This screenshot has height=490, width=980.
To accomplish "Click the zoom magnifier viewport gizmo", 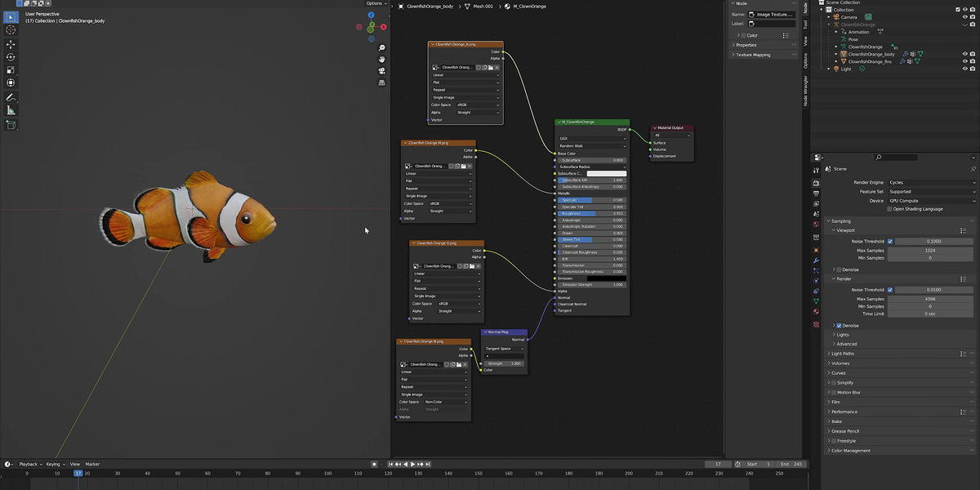I will pos(381,48).
